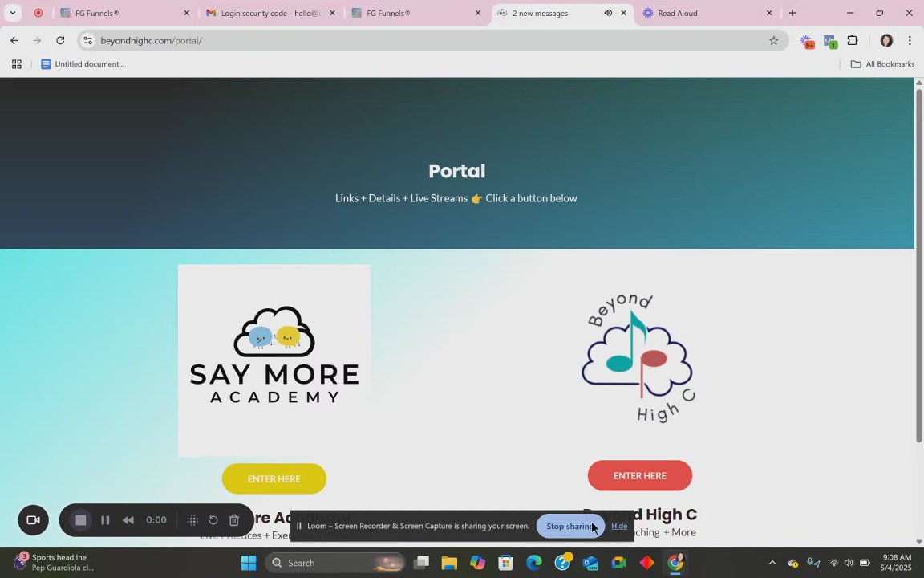Open File Explorer from the taskbar
Image resolution: width=924 pixels, height=578 pixels.
click(449, 563)
